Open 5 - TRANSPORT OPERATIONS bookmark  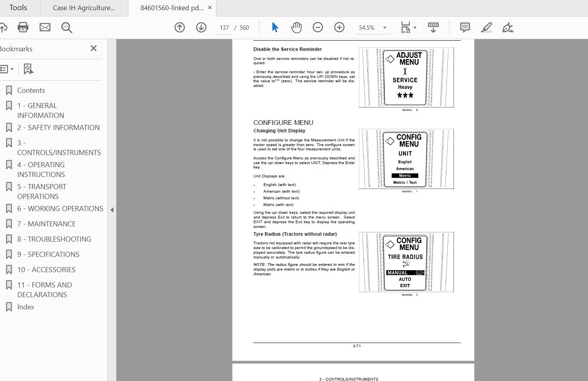click(41, 191)
